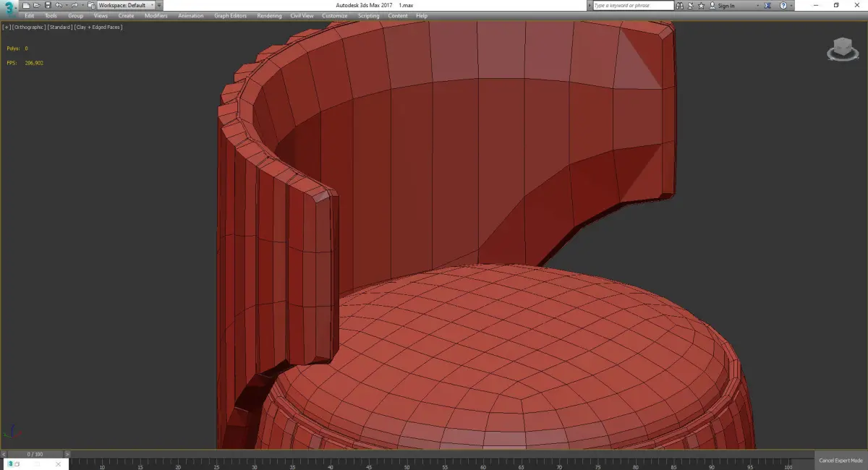The width and height of the screenshot is (868, 470).
Task: Click frame 25 on the track bar
Action: [x=216, y=463]
